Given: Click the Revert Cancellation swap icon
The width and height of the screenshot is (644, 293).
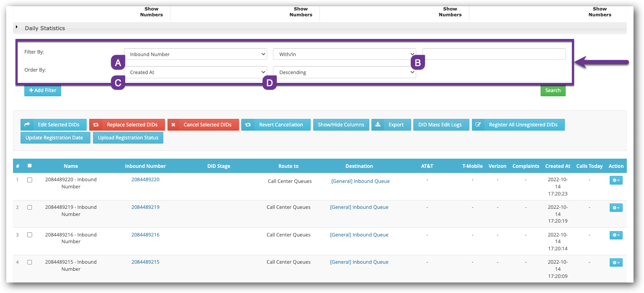Looking at the screenshot, I should 247,124.
